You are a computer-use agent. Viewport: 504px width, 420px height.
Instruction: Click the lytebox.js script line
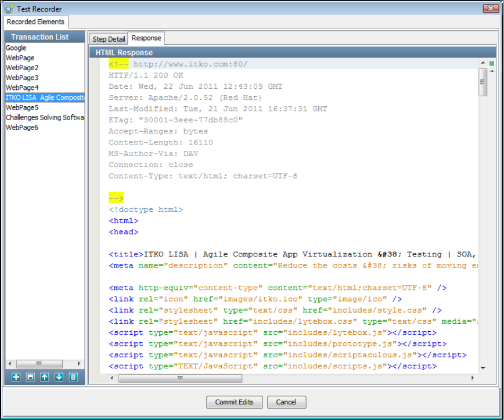click(x=272, y=332)
